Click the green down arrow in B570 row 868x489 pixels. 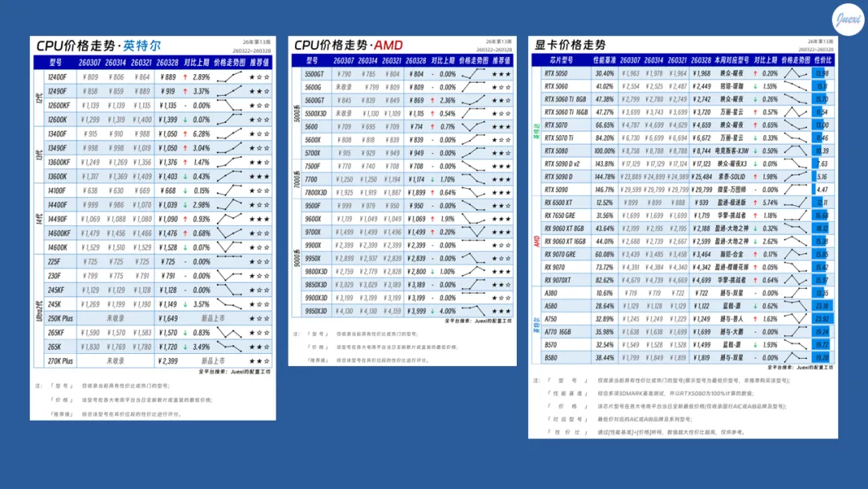[755, 344]
